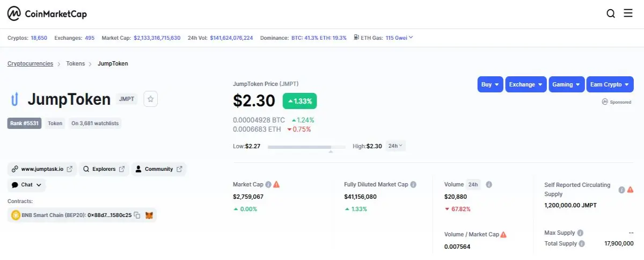The width and height of the screenshot is (644, 260).
Task: Open the Gaming dropdown
Action: 567,84
